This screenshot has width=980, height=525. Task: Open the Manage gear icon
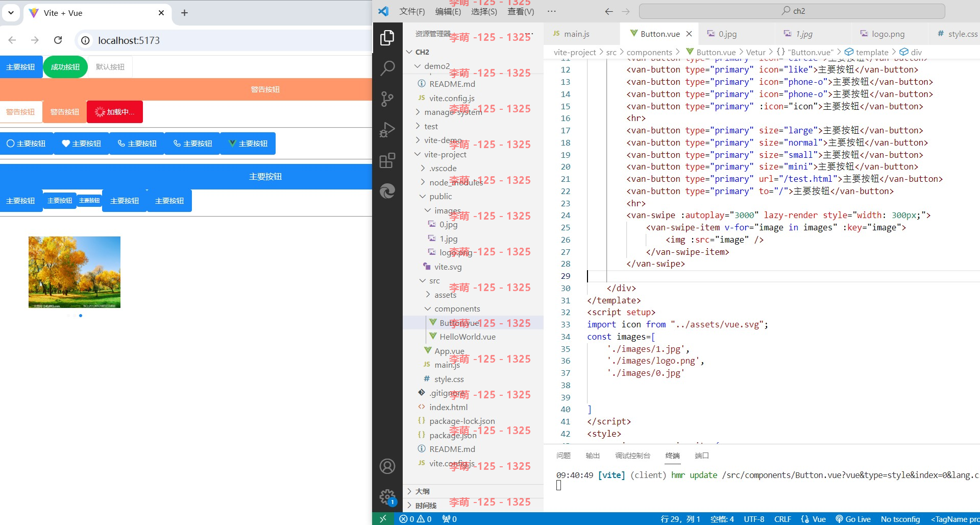[387, 496]
